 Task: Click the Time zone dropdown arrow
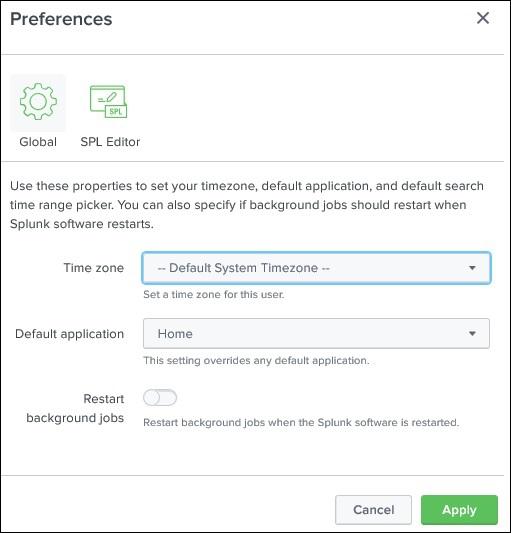tap(472, 268)
